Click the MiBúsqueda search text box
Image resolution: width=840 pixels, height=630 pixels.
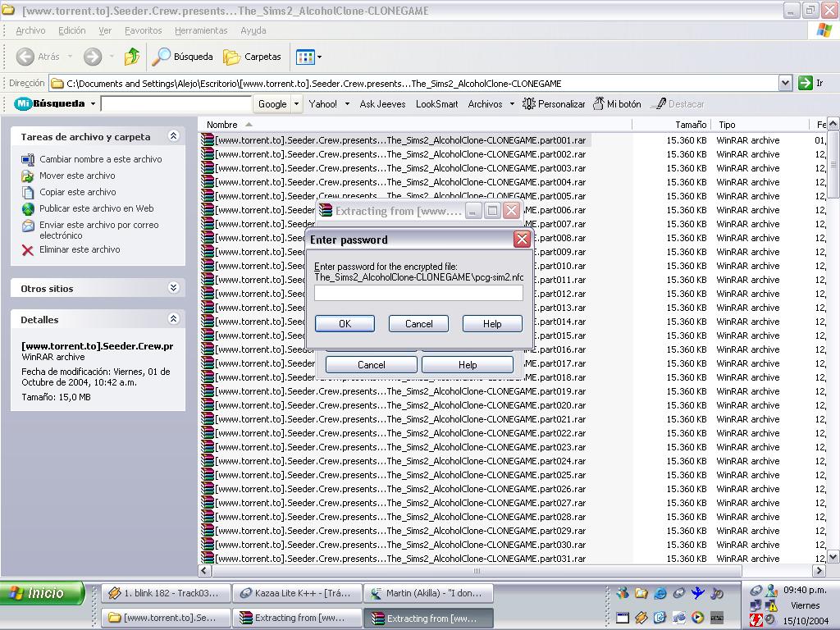coord(176,104)
